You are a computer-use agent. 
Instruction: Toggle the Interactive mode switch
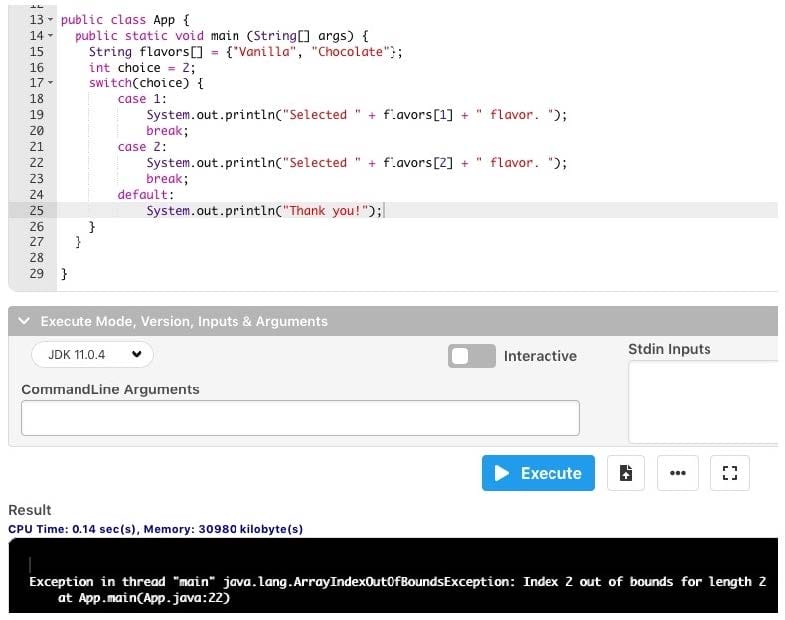[471, 356]
